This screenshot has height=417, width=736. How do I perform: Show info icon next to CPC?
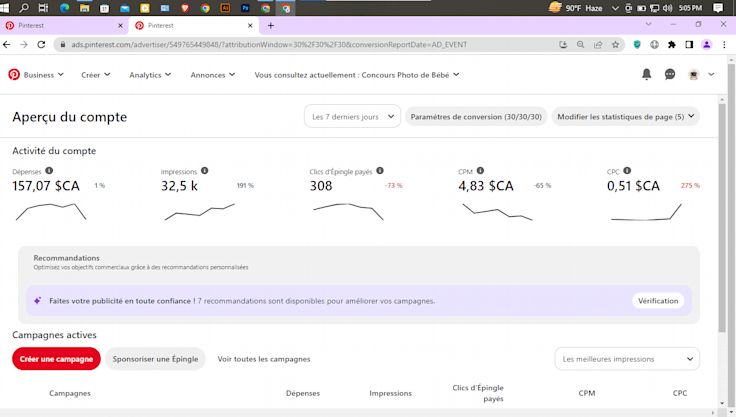pos(627,171)
